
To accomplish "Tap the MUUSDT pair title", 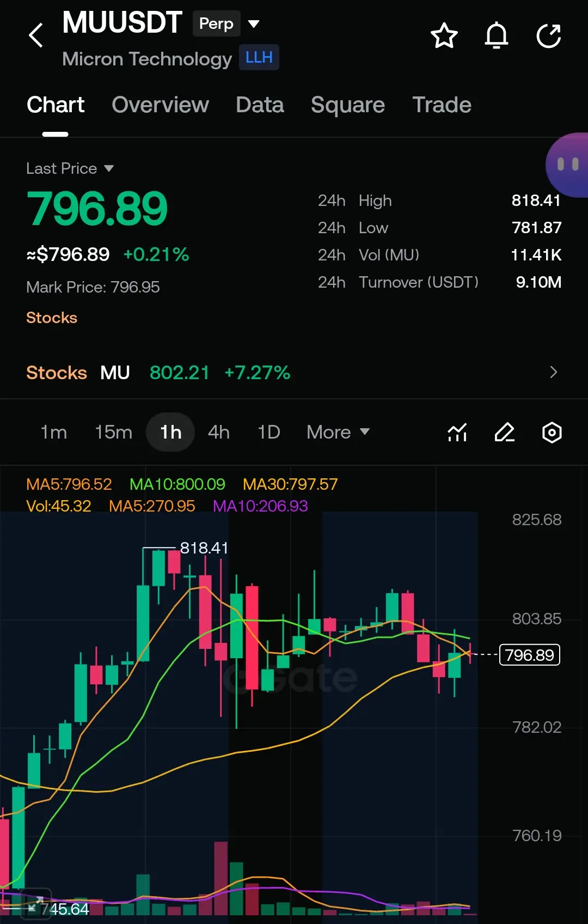I will 122,23.
